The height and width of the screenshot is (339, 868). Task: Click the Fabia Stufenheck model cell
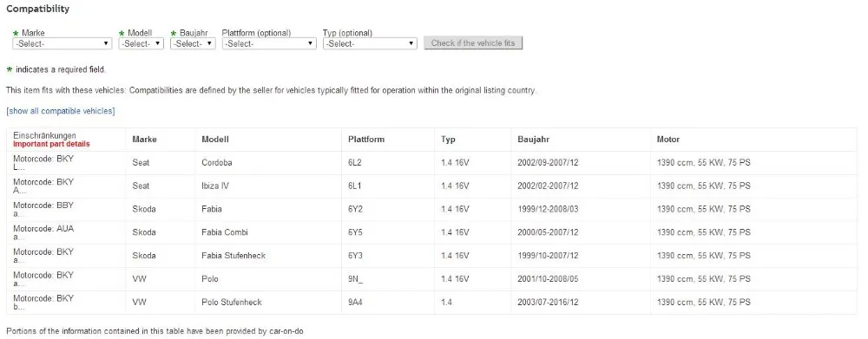[233, 256]
